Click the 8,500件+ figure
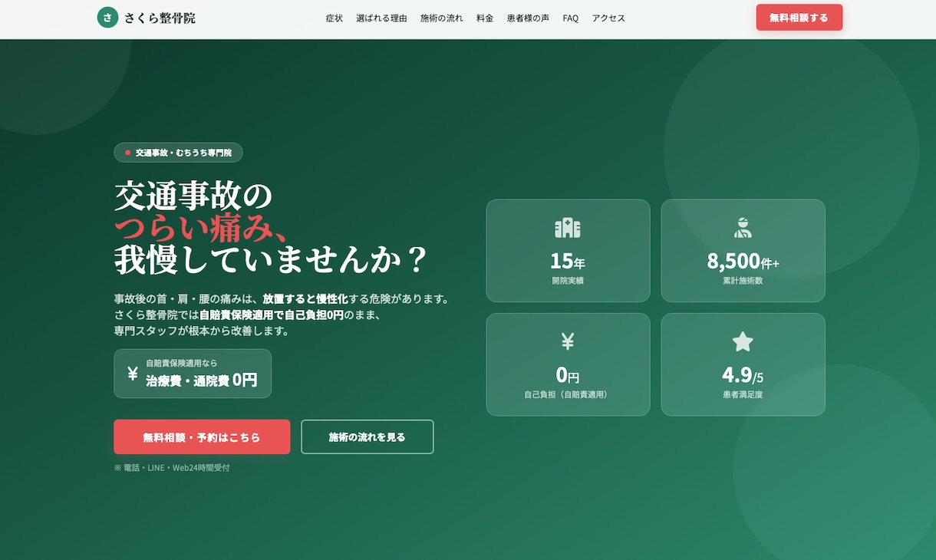Image resolution: width=936 pixels, height=560 pixels. click(743, 262)
